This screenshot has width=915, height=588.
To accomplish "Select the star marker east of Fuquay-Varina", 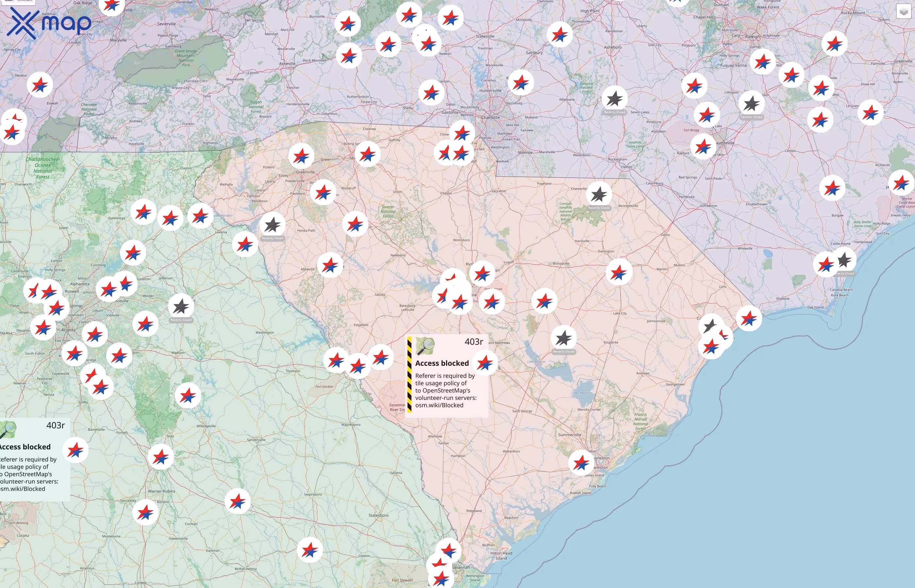I will (x=763, y=61).
